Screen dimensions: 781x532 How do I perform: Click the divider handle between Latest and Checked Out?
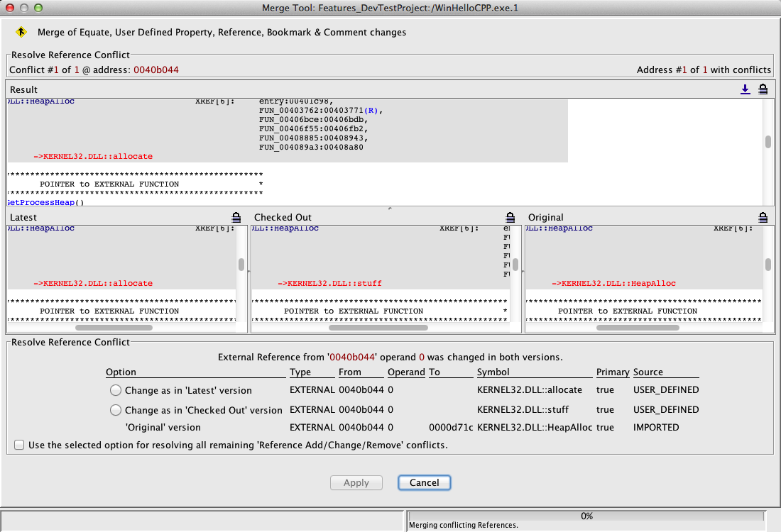coord(248,272)
